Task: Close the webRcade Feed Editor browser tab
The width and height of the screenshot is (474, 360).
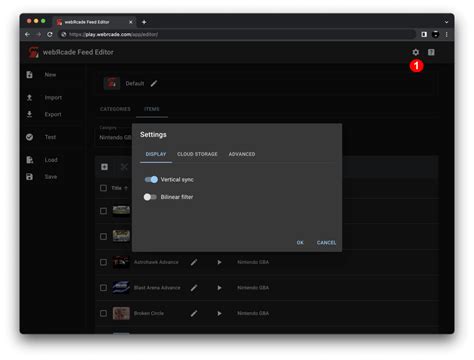Action: [x=131, y=22]
